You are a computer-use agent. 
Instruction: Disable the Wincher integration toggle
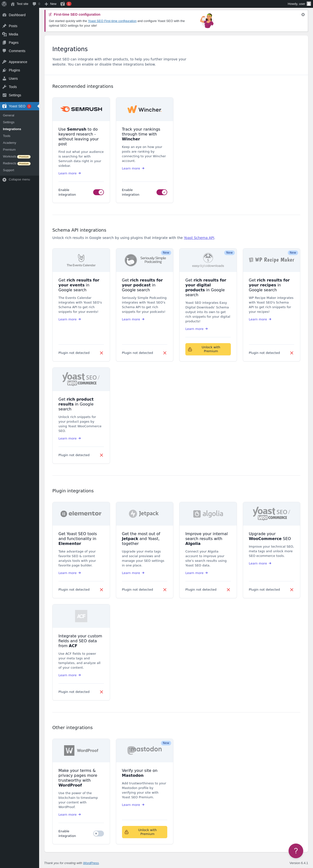(162, 192)
